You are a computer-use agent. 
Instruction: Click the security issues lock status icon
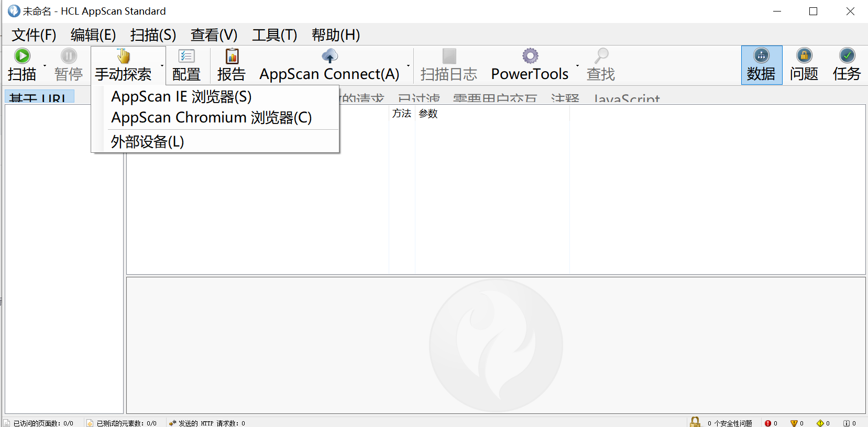[695, 422]
